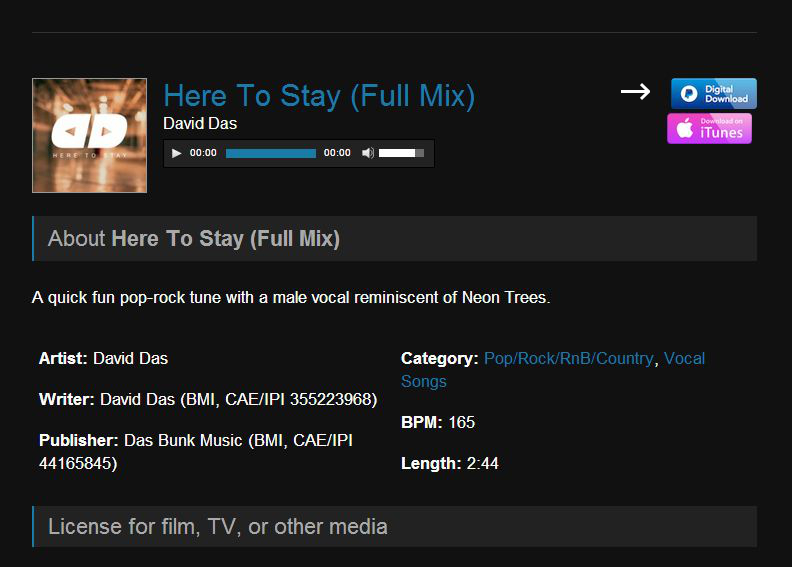Image resolution: width=792 pixels, height=567 pixels.
Task: Click the song description about Neon Trees
Action: coord(291,297)
